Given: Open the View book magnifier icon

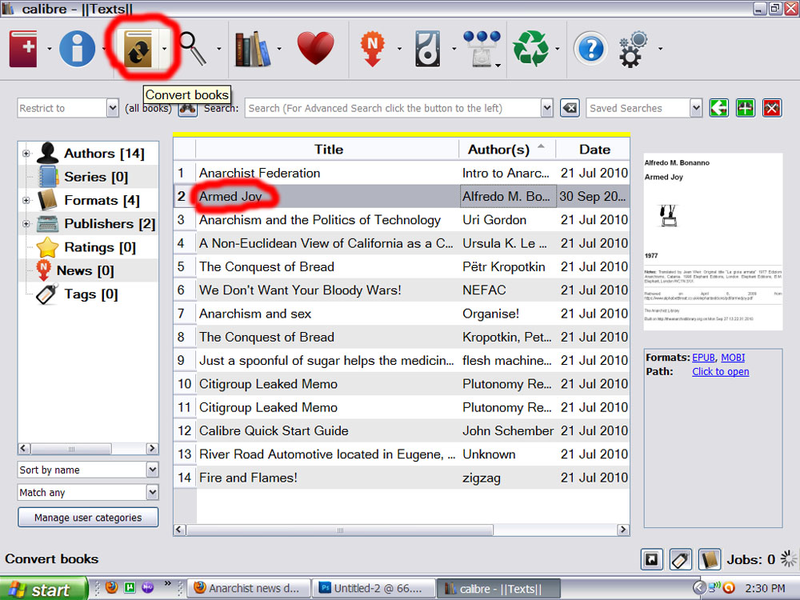Looking at the screenshot, I should tap(194, 49).
